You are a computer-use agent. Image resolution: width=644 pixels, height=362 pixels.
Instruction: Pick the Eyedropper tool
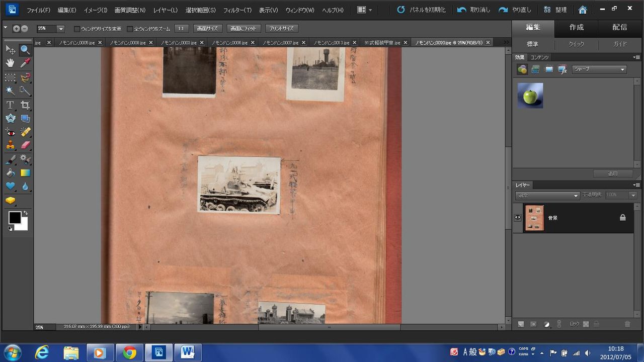coord(25,63)
